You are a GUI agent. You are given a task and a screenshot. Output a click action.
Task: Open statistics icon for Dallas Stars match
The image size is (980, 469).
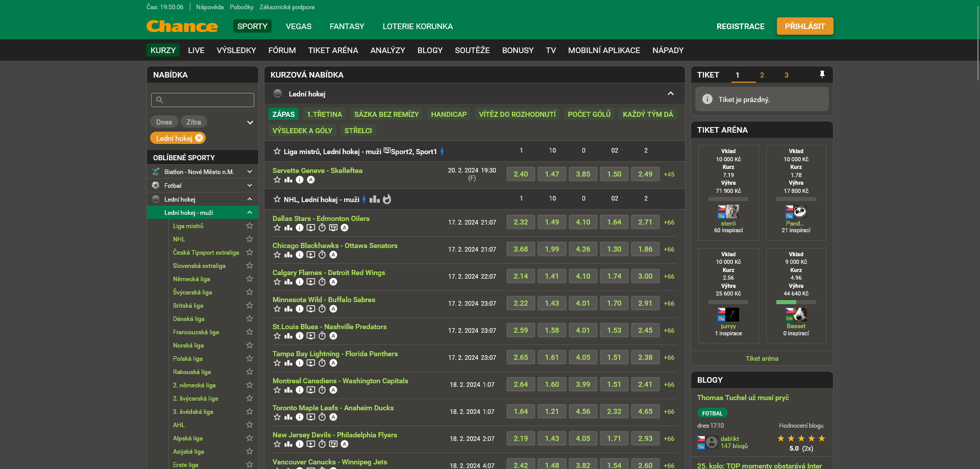point(288,228)
